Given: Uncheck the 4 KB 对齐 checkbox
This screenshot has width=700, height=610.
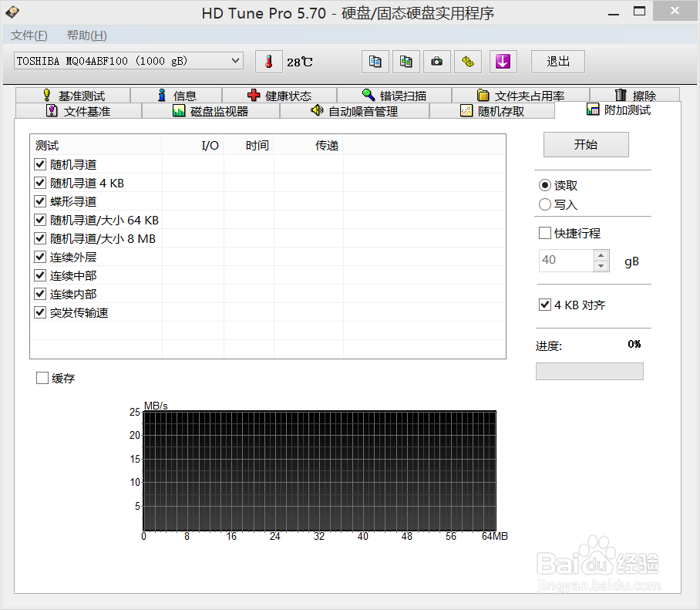Looking at the screenshot, I should tap(545, 305).
